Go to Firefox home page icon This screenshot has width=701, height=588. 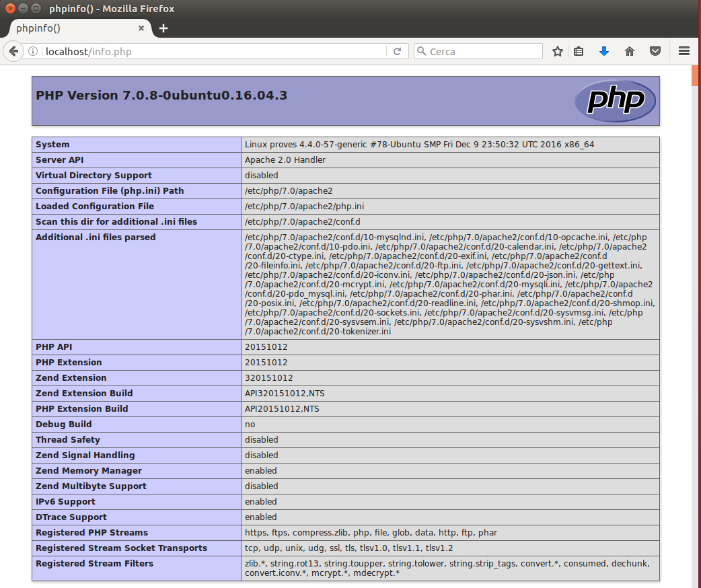[630, 51]
